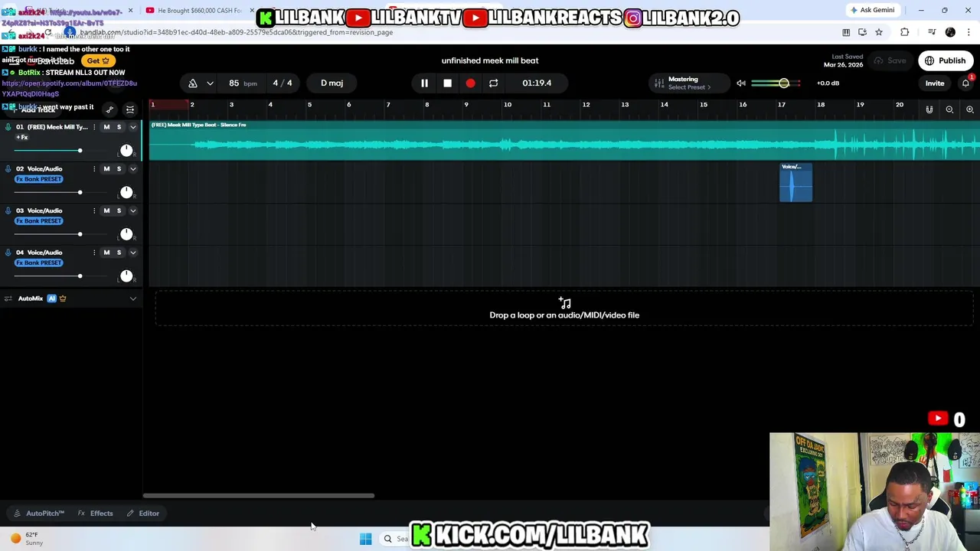This screenshot has height=551, width=980.
Task: Expand track 03 chevron
Action: click(x=132, y=210)
